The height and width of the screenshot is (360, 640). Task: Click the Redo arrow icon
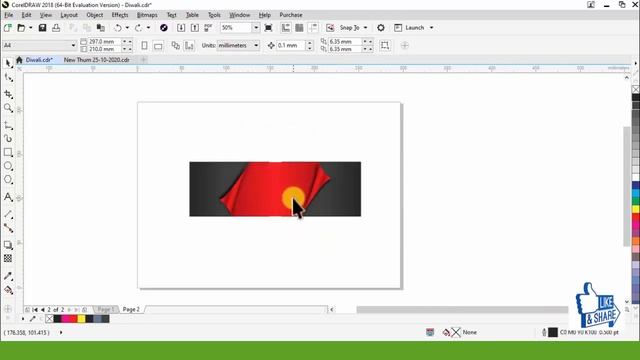coord(139,28)
